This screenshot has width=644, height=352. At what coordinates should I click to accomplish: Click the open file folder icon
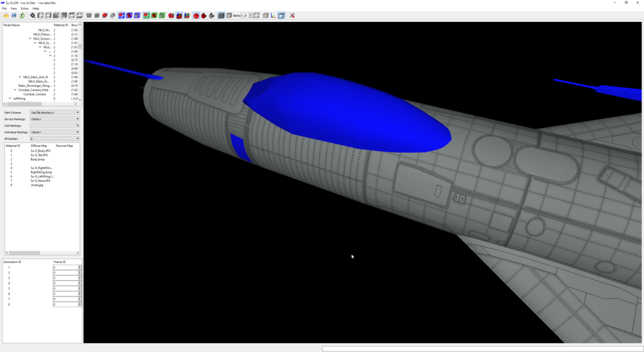pos(6,15)
